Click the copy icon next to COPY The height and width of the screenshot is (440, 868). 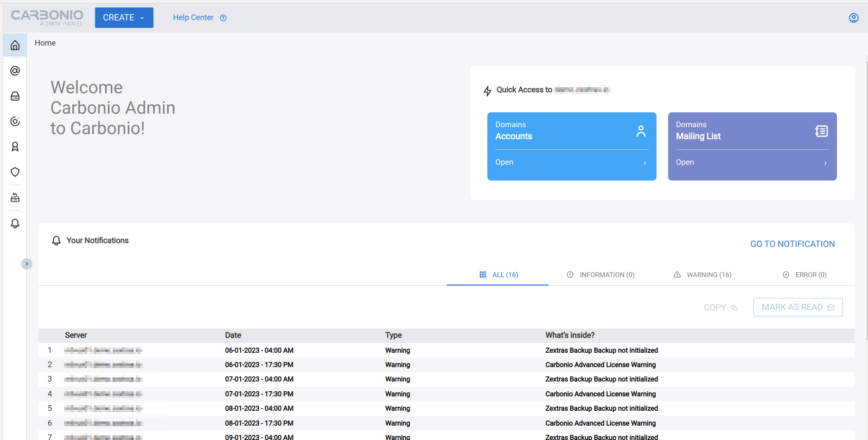[734, 308]
